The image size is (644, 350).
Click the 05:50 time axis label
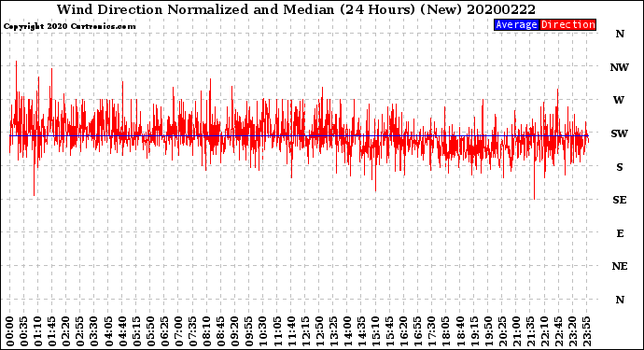(150, 331)
